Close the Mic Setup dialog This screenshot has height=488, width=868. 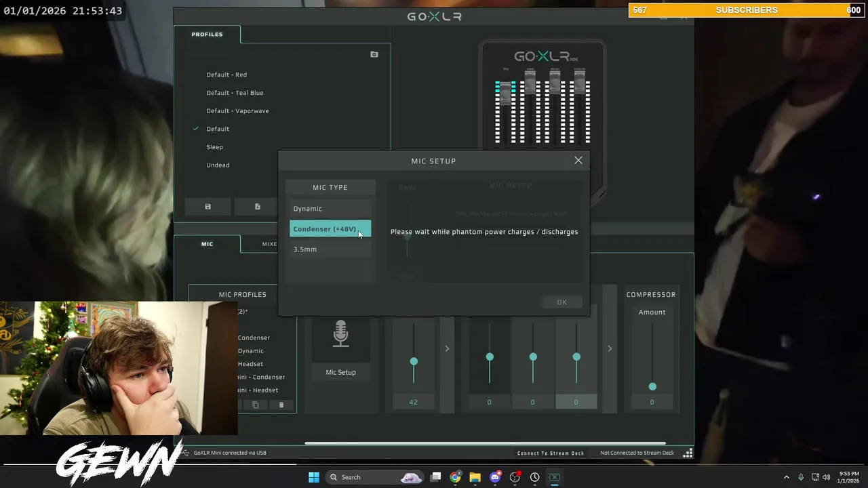pyautogui.click(x=578, y=161)
